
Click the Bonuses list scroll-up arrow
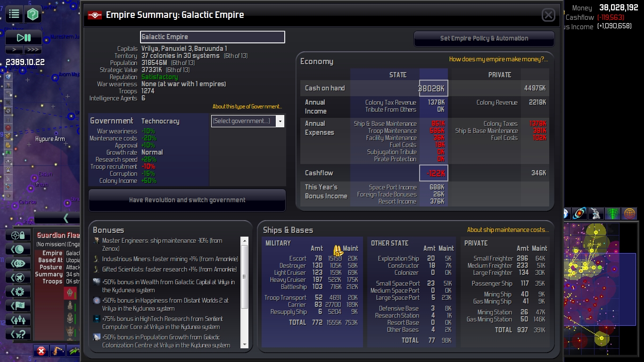coord(245,241)
